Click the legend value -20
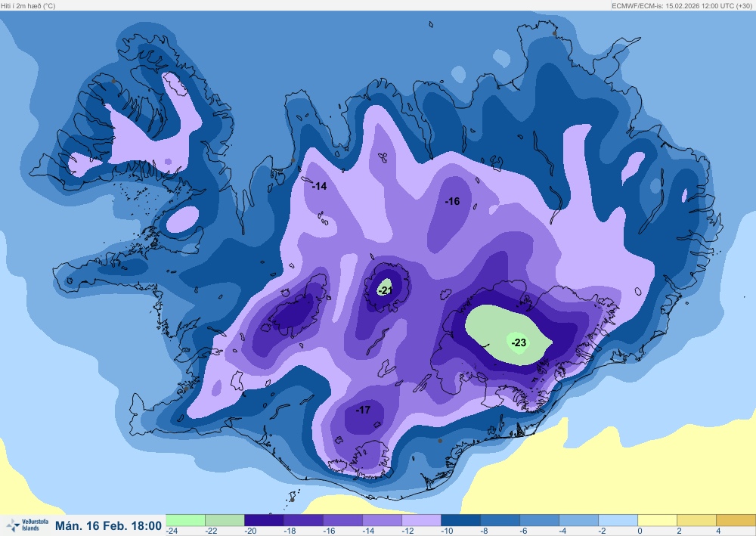The width and height of the screenshot is (756, 536). coord(250,531)
